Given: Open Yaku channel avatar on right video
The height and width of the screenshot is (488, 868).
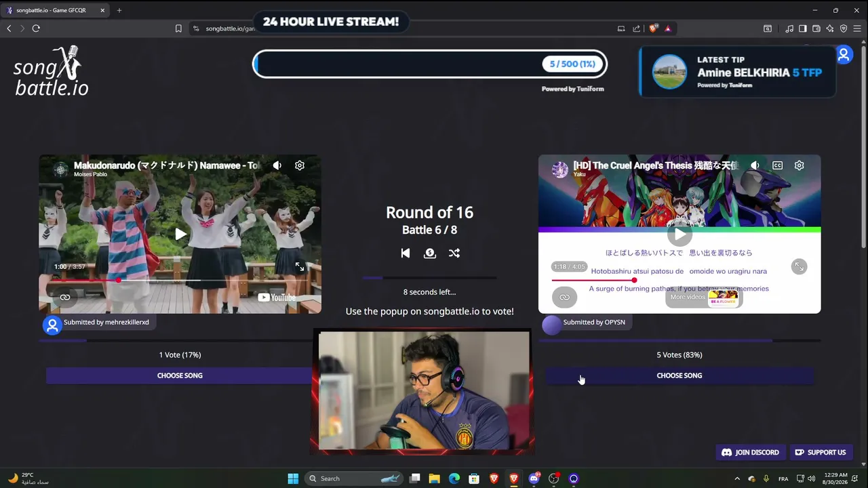Looking at the screenshot, I should tap(560, 169).
